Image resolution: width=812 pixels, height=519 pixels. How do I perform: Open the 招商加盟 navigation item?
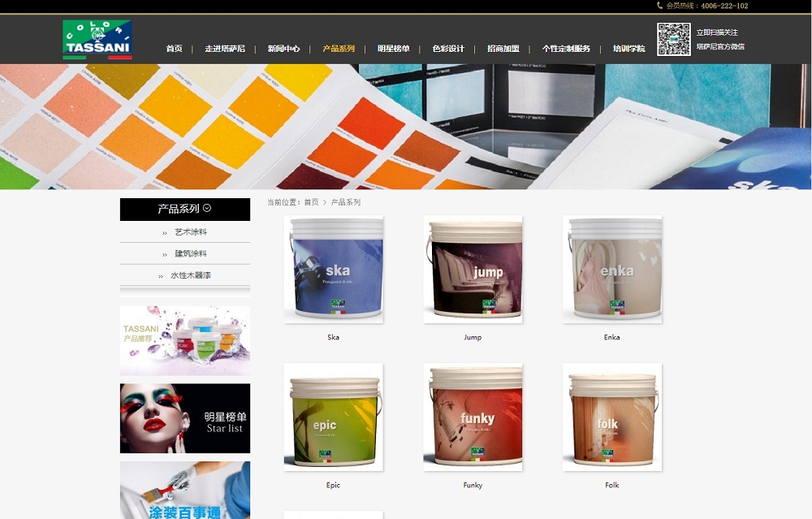point(503,49)
